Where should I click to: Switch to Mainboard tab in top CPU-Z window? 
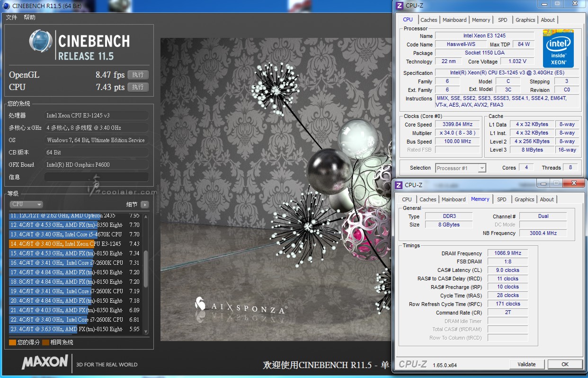point(454,20)
